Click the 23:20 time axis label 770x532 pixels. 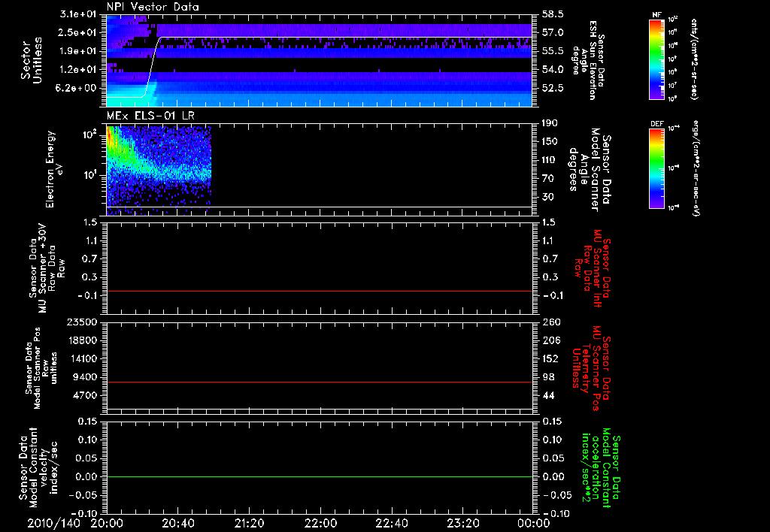point(462,523)
